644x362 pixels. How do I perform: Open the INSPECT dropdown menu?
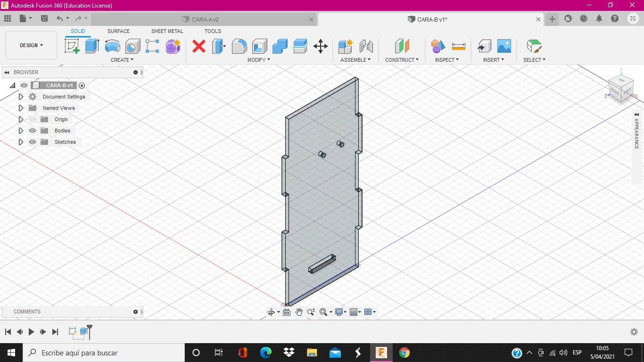(447, 60)
